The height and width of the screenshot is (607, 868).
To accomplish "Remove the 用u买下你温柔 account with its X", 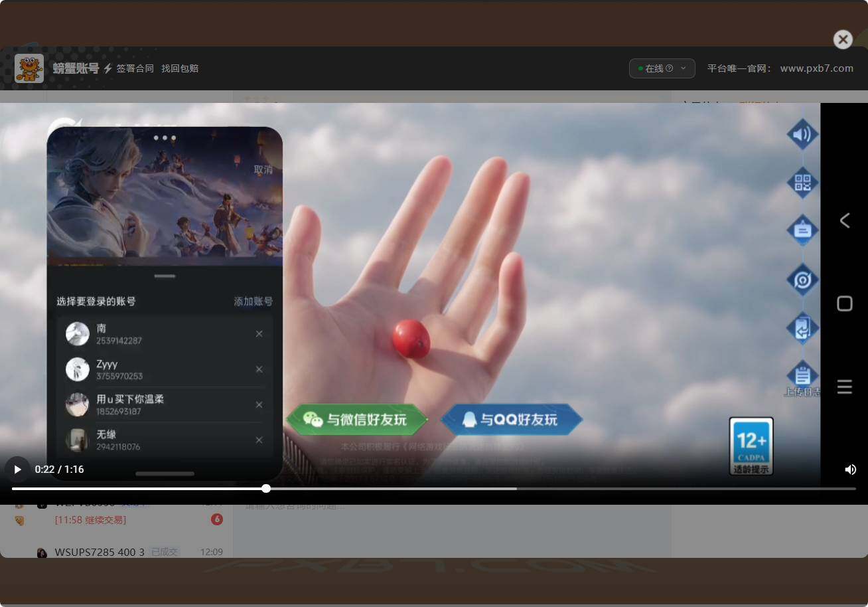I will click(x=259, y=404).
